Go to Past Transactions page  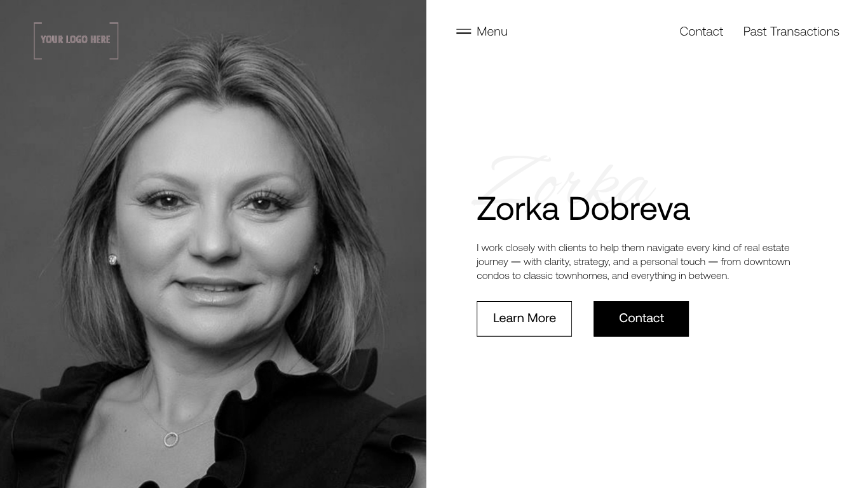point(791,31)
